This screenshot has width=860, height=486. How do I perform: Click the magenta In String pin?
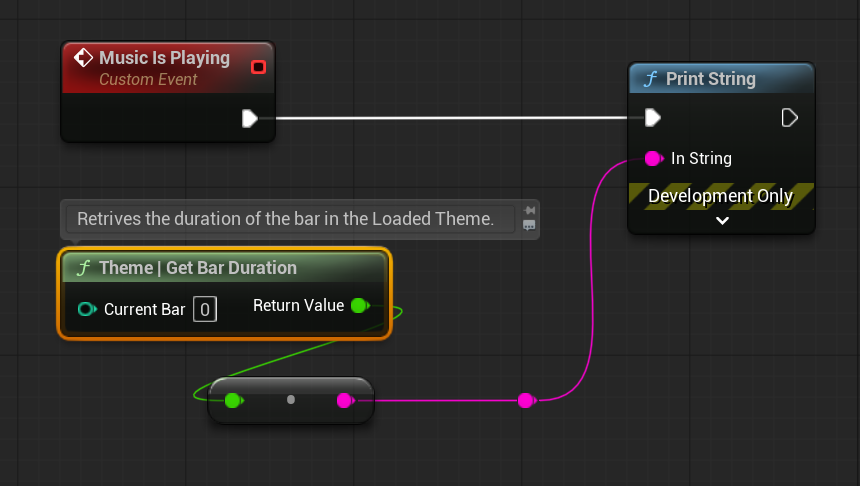[x=653, y=158]
